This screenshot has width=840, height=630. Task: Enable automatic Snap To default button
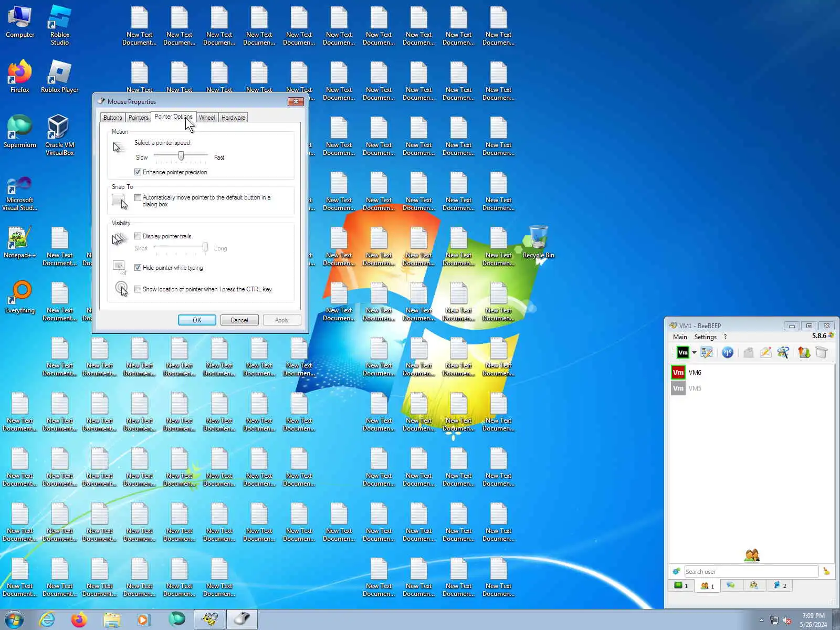138,197
